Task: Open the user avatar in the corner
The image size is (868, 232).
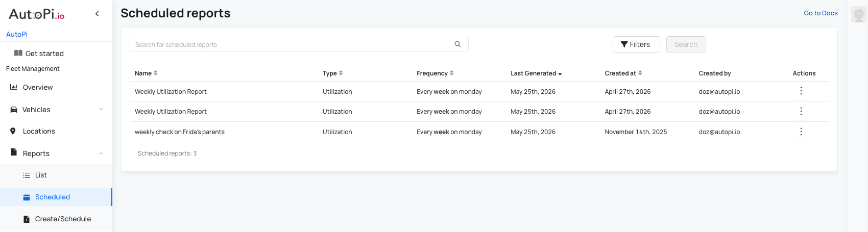Action: (x=859, y=14)
